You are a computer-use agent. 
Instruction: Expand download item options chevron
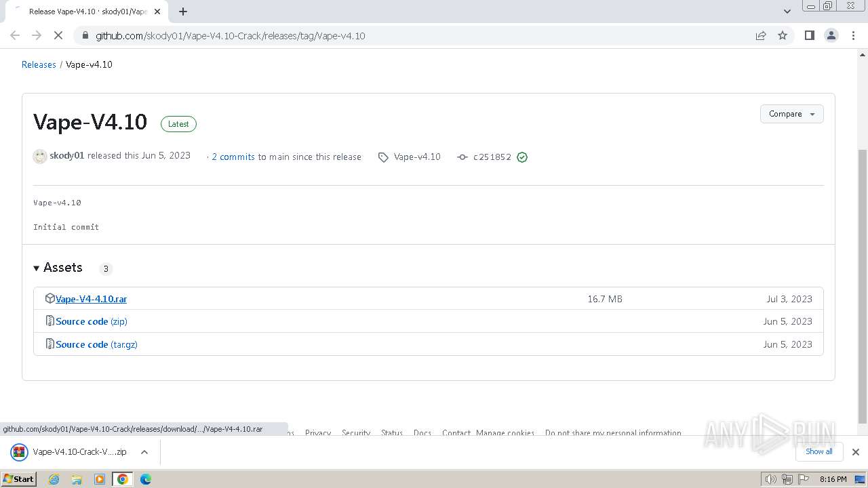tap(144, 452)
